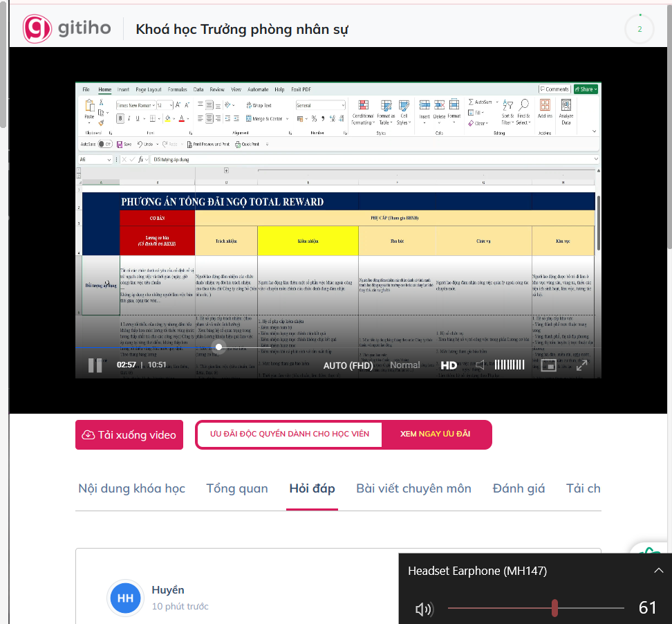Click the Share button in Excel

586,89
